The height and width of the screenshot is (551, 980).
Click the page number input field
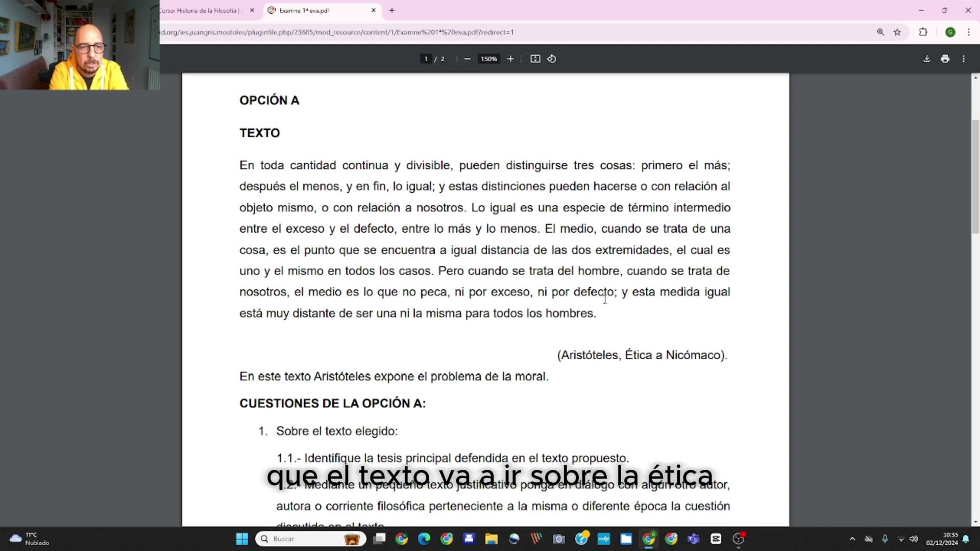[x=426, y=59]
